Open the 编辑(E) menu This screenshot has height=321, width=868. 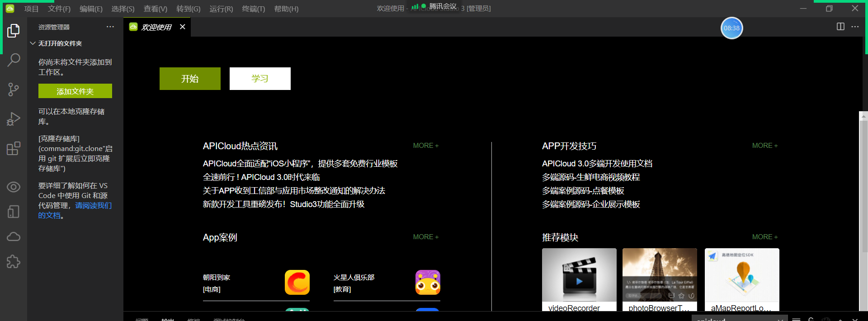tap(91, 9)
